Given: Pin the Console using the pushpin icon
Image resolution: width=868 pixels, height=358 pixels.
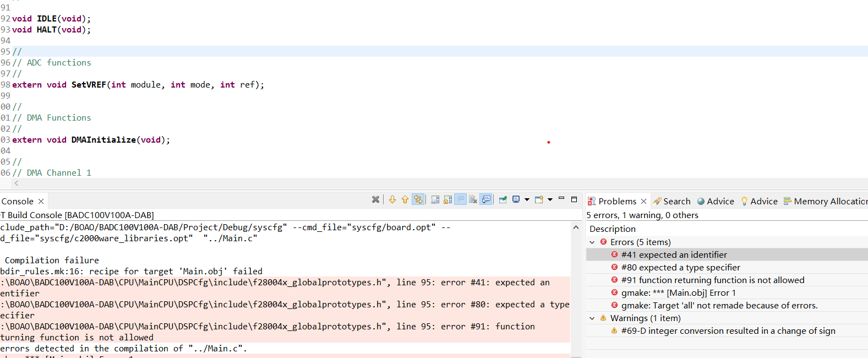Looking at the screenshot, I should click(503, 199).
